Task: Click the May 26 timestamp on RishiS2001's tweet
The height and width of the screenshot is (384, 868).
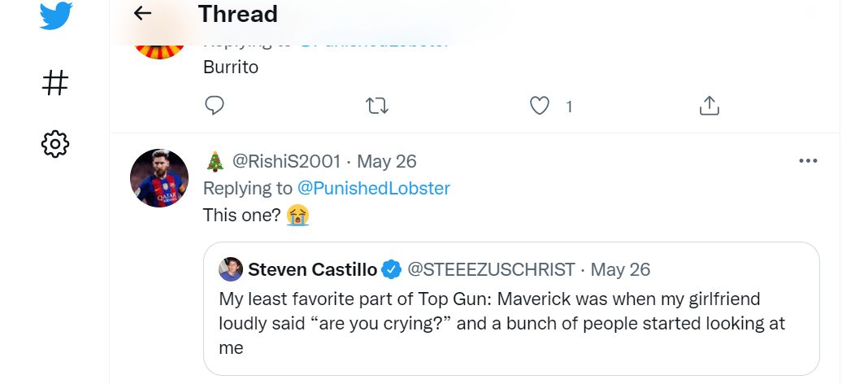Action: [x=387, y=161]
